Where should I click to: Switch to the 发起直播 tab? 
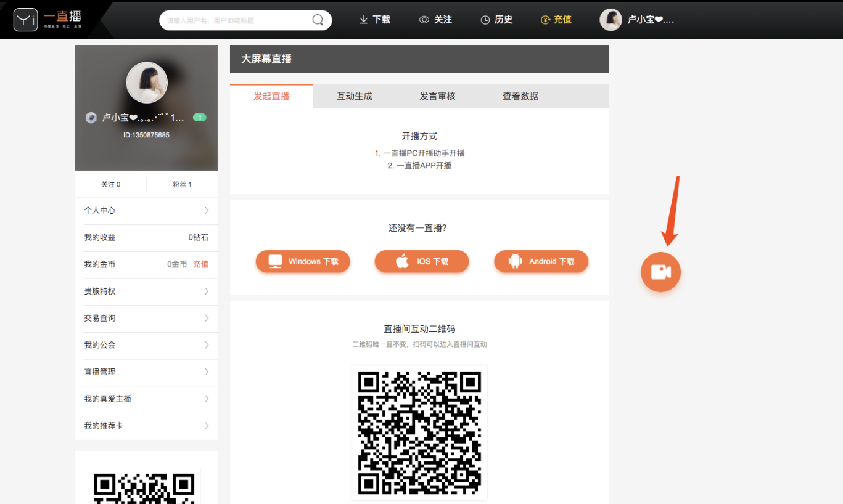click(271, 96)
